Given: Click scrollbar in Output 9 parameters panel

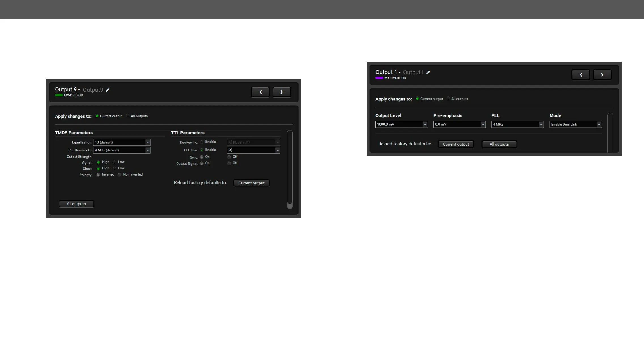Looking at the screenshot, I should point(290,169).
